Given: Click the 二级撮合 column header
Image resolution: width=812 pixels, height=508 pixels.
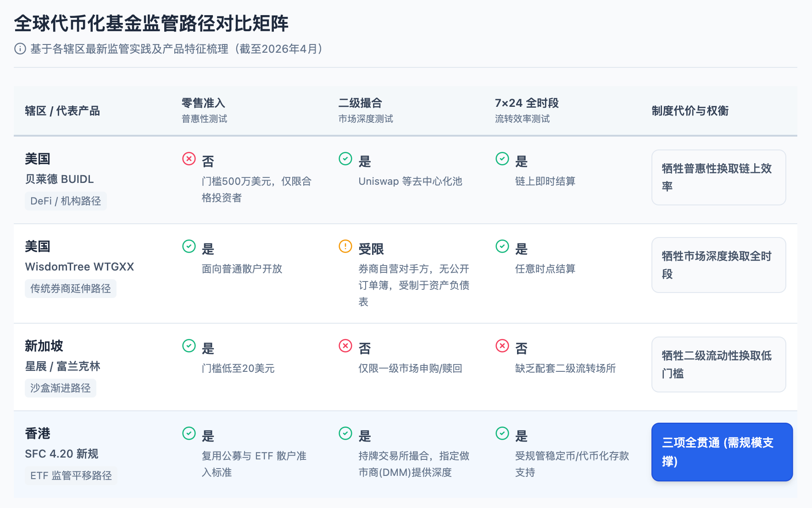Looking at the screenshot, I should 360,103.
